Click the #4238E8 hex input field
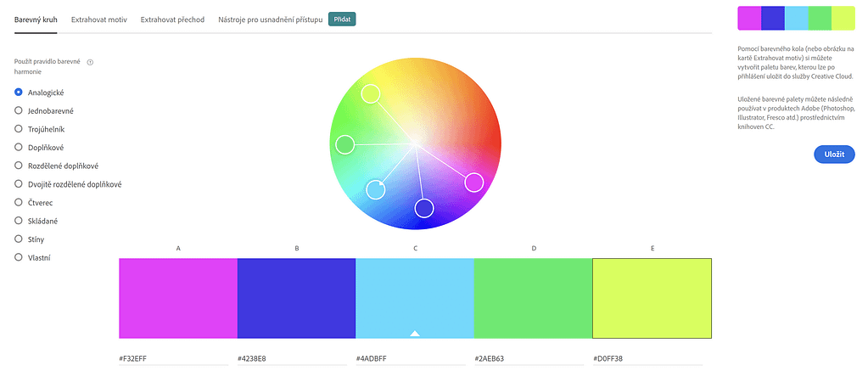The image size is (868, 371). 296,358
